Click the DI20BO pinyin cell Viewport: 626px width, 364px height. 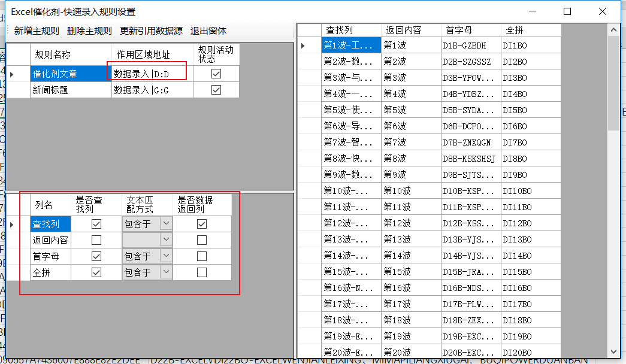[x=531, y=353]
